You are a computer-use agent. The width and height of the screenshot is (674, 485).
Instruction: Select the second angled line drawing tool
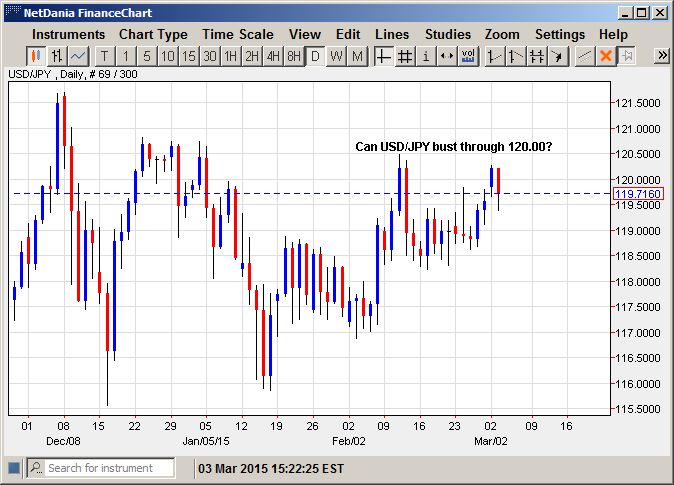[x=515, y=56]
